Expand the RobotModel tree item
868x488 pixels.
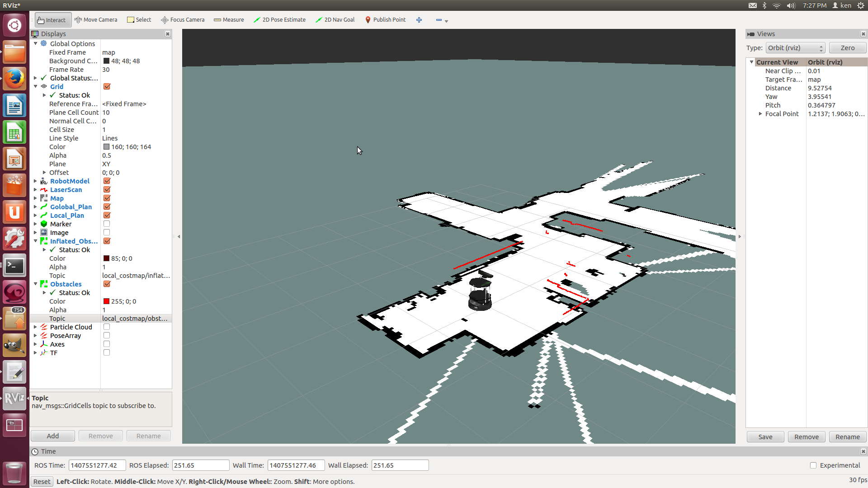click(x=35, y=181)
